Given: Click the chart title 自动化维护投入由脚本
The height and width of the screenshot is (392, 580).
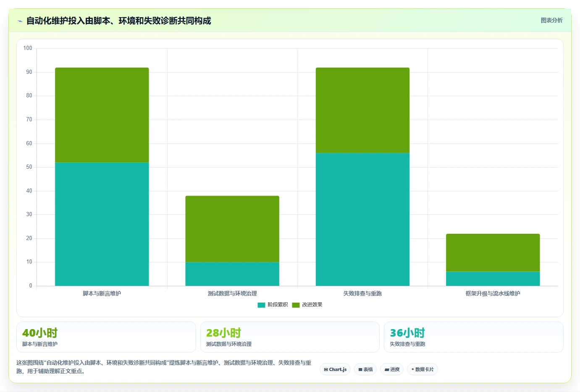Looking at the screenshot, I should pos(118,21).
